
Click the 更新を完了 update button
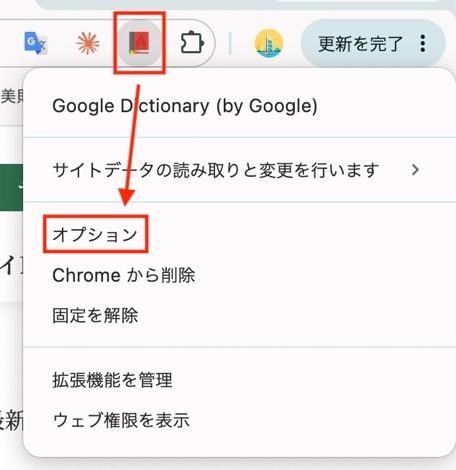click(x=361, y=44)
